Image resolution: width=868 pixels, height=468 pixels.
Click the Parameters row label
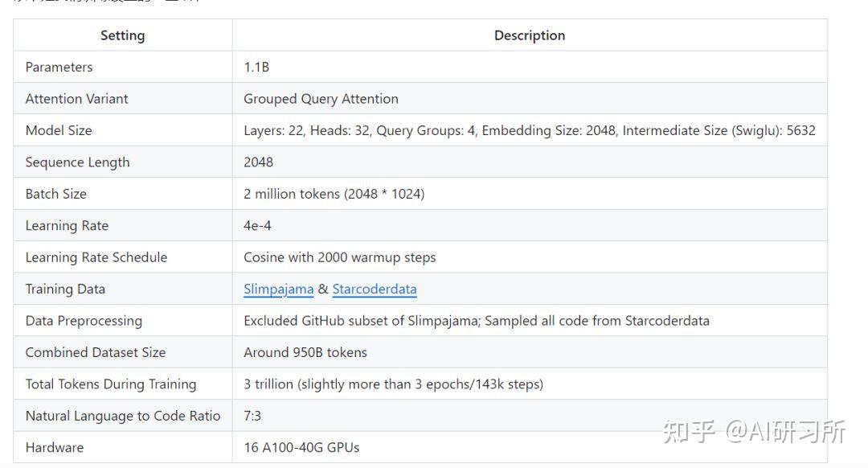[59, 68]
